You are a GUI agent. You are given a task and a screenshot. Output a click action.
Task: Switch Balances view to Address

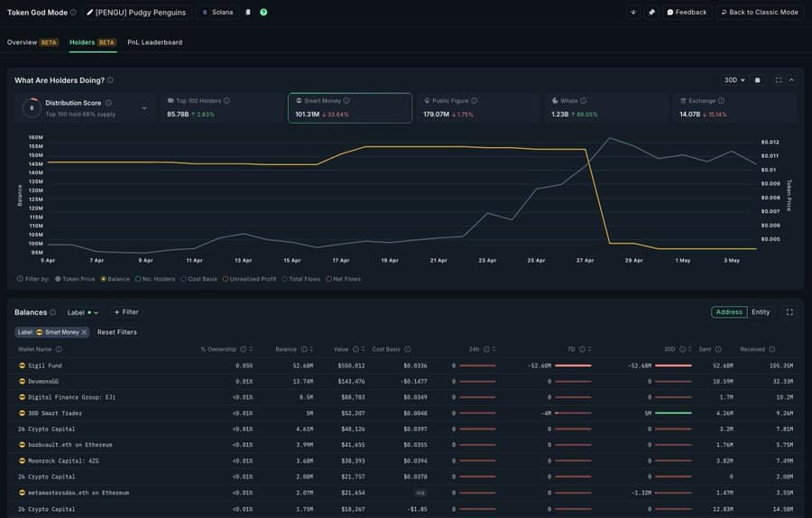[x=729, y=312]
